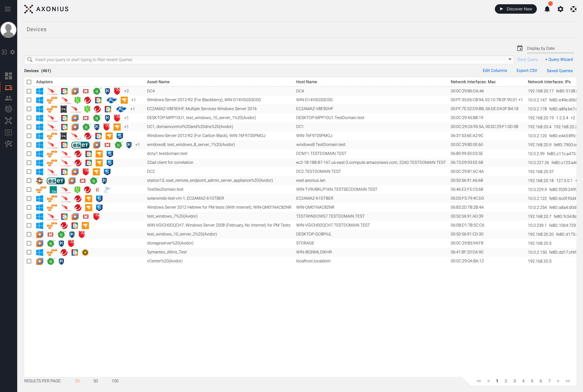583x392 pixels.
Task: Show 20 results per page
Action: 77,381
